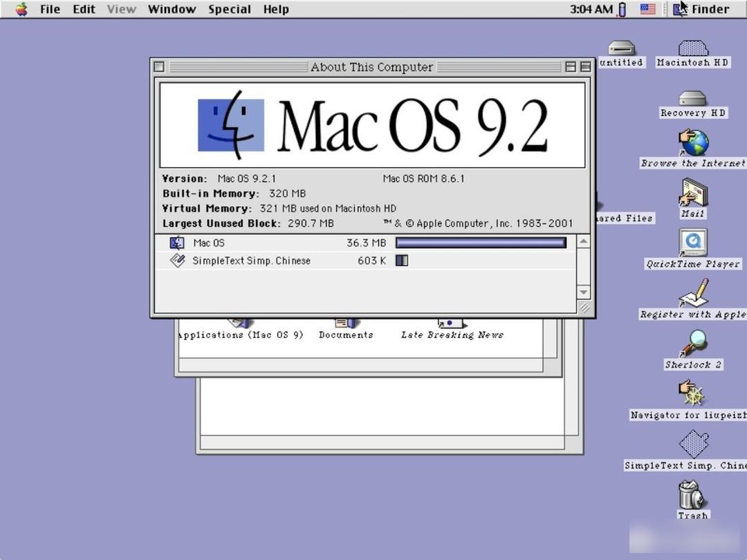Open the Edit menu

pos(84,9)
